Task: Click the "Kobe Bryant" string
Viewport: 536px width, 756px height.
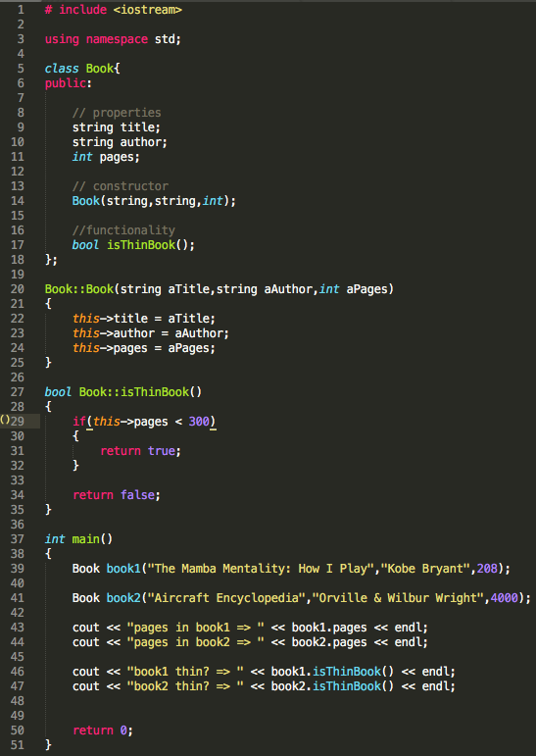Action: coord(425,569)
